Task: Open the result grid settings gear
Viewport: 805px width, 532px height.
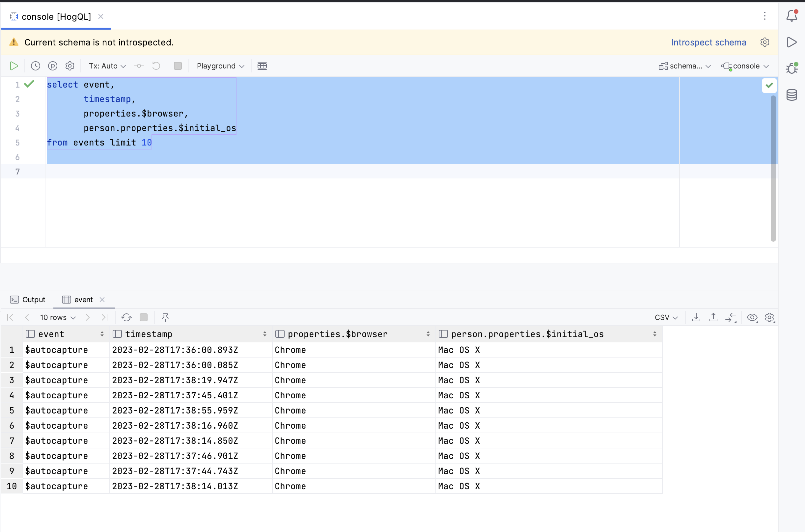Action: click(769, 318)
